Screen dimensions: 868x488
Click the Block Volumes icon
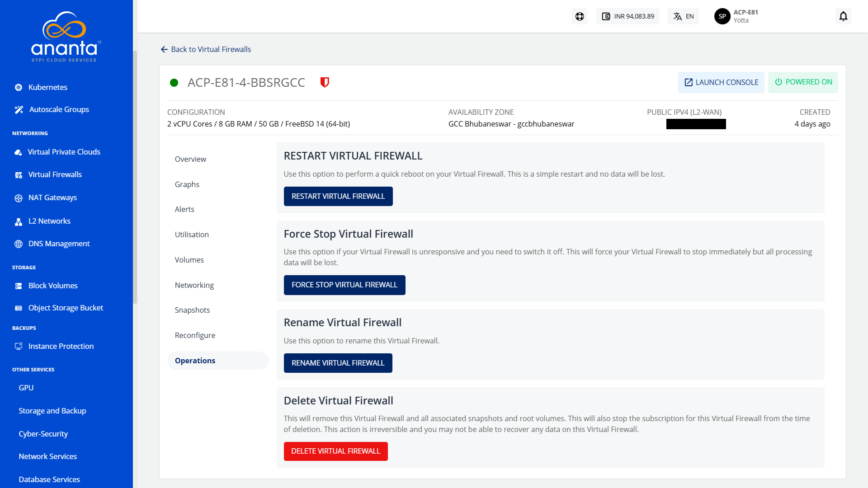point(19,286)
